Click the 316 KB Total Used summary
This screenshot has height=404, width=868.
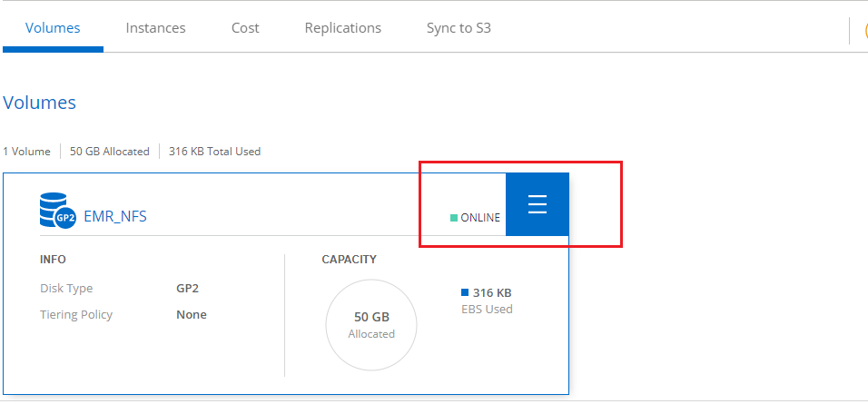point(214,152)
